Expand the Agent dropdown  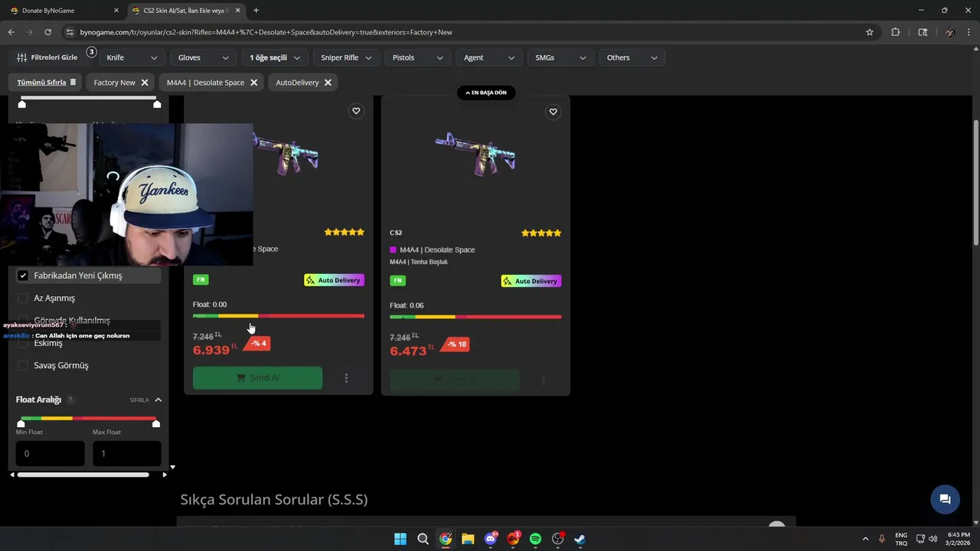pos(489,57)
